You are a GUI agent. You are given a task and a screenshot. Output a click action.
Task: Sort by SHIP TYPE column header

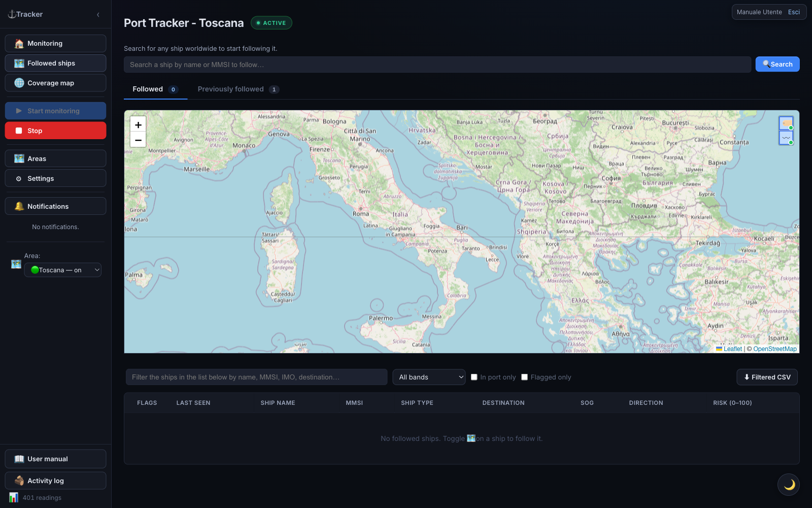click(417, 403)
